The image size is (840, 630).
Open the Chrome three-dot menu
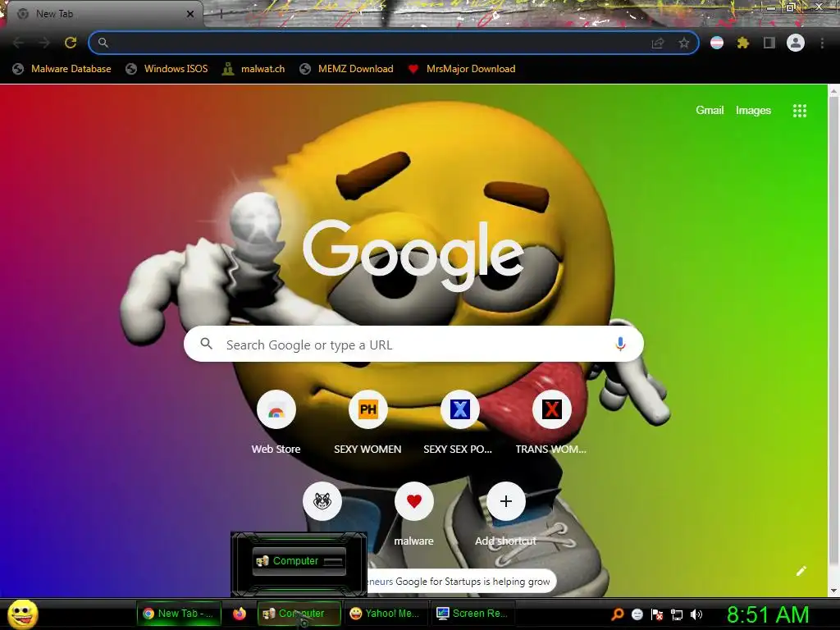[x=822, y=43]
